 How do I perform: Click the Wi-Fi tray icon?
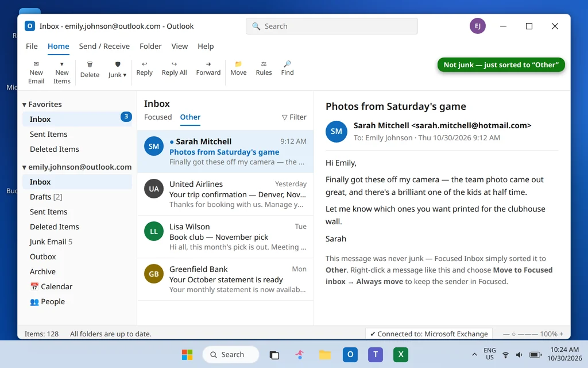pos(505,355)
